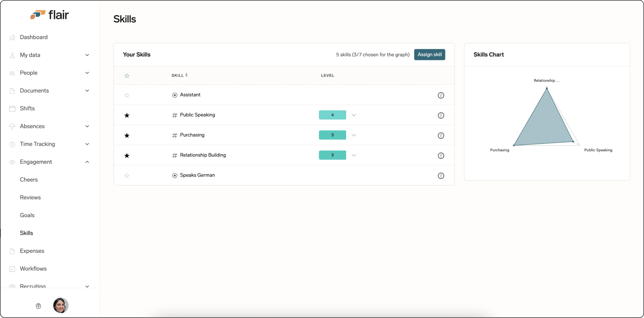Click the Documents file icon

pyautogui.click(x=12, y=91)
